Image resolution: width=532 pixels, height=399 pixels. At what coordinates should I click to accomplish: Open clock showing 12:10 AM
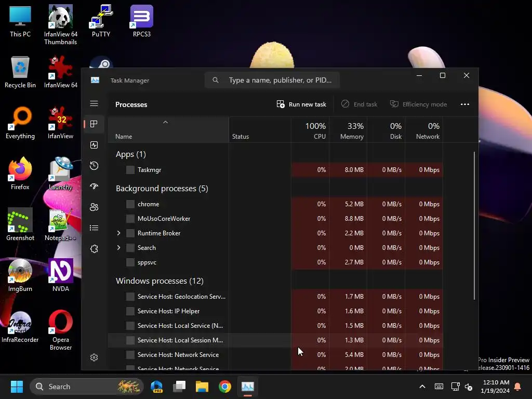(495, 387)
